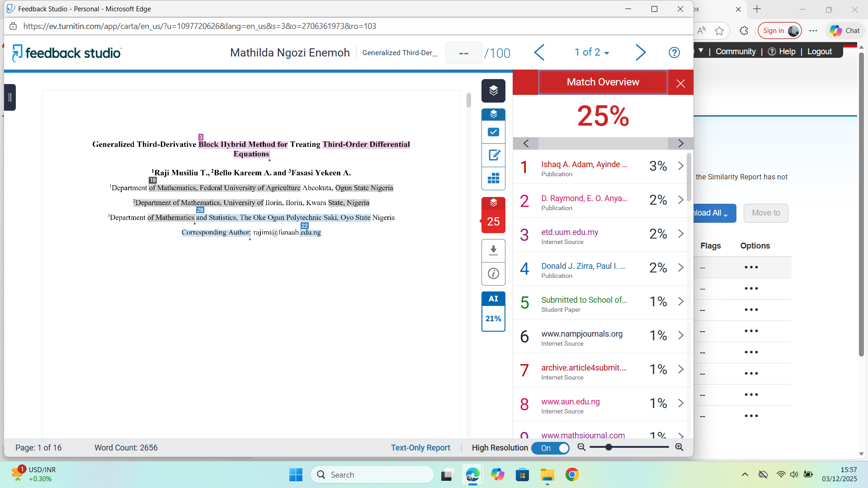Click the download arrow icon
Viewport: 868px width, 488px height.
click(493, 250)
